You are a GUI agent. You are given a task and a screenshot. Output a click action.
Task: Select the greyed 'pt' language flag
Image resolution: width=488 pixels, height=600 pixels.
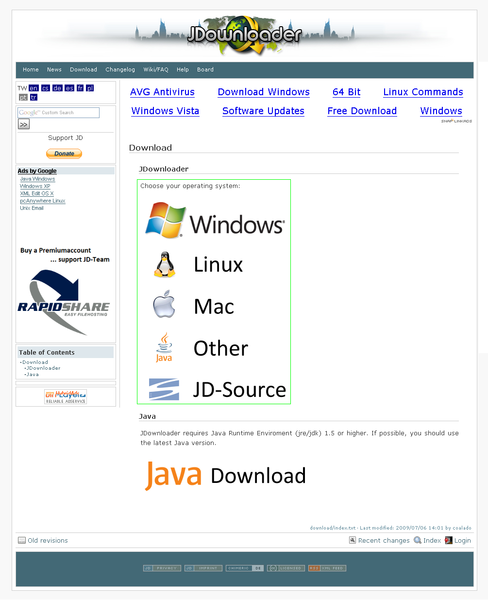coord(23,98)
